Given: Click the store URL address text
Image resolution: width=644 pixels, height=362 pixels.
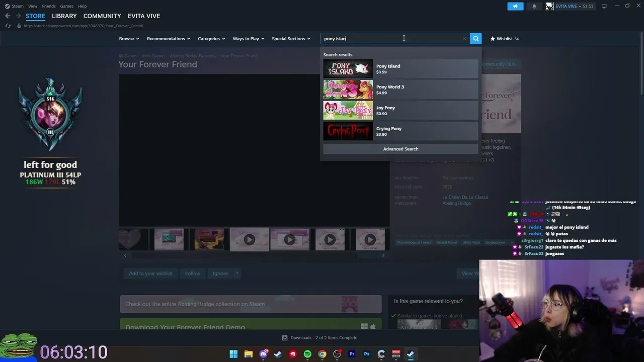Looking at the screenshot, I should pyautogui.click(x=84, y=26).
